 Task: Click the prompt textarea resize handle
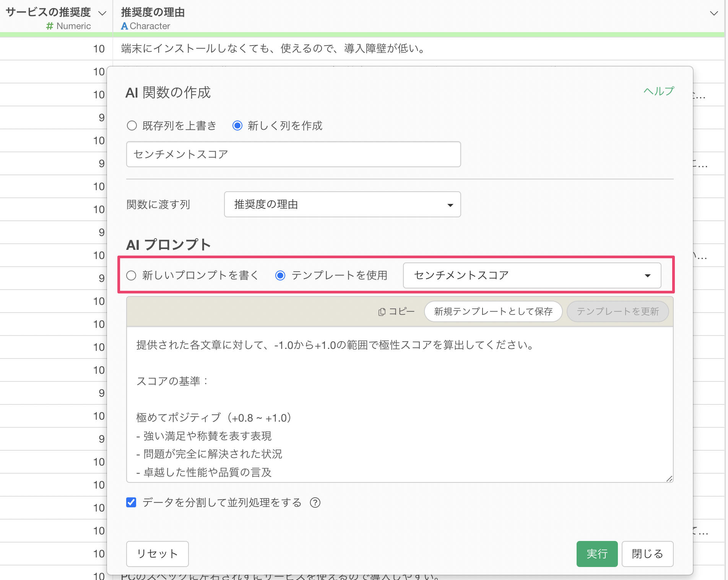(x=669, y=479)
